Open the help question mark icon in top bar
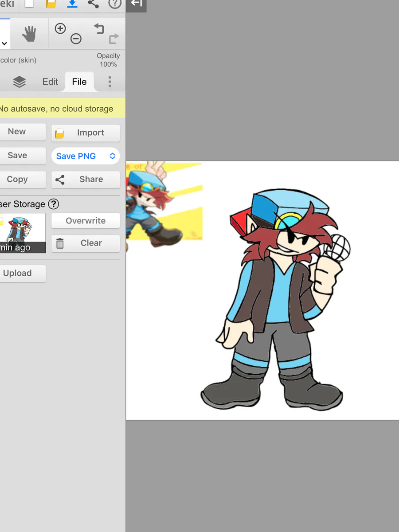This screenshot has height=532, width=399. pyautogui.click(x=115, y=4)
